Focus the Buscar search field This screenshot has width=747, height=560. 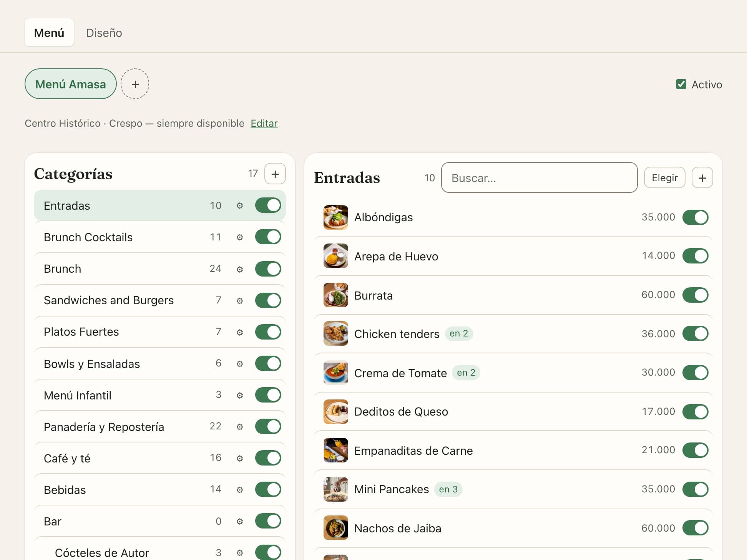(539, 178)
